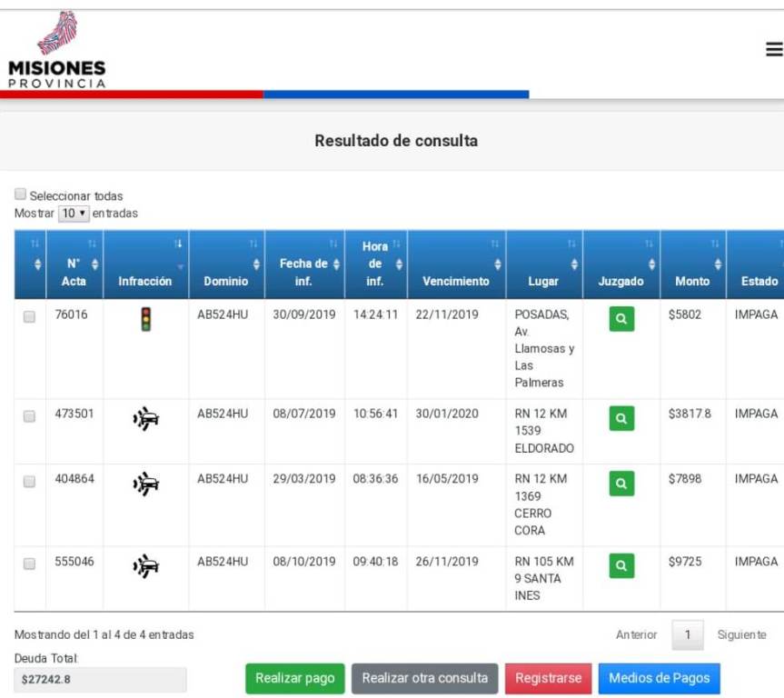
Task: Open the Mostrar entries dropdown
Action: pyautogui.click(x=73, y=213)
